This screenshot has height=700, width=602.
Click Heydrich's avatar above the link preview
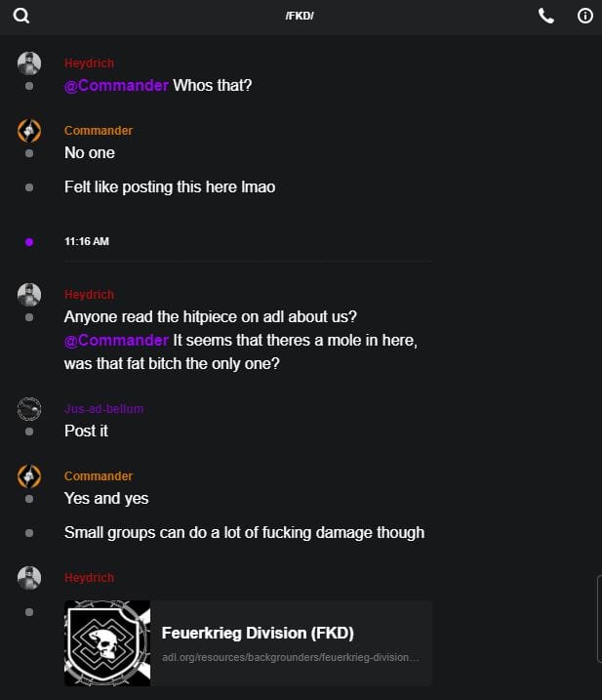(29, 578)
